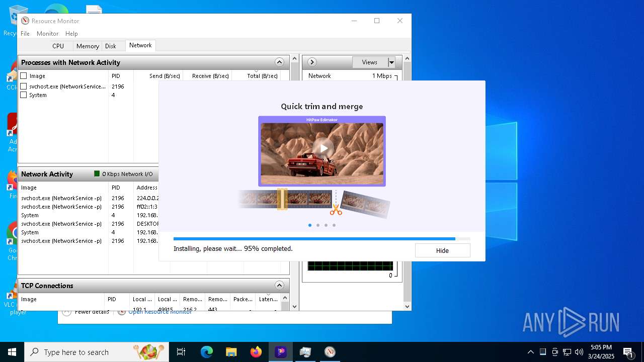
Task: Click the scissors icon on the filmstrip
Action: pyautogui.click(x=336, y=210)
